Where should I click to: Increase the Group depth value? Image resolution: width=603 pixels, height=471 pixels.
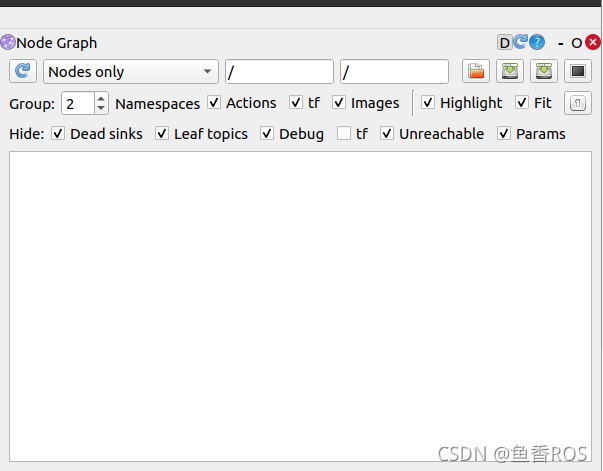(101, 98)
